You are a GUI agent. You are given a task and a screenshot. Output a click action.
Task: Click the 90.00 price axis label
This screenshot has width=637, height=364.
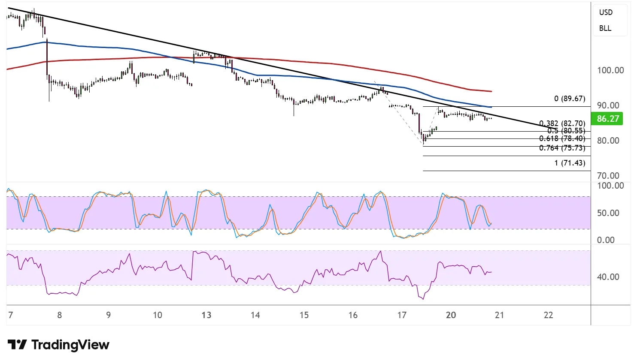point(608,105)
